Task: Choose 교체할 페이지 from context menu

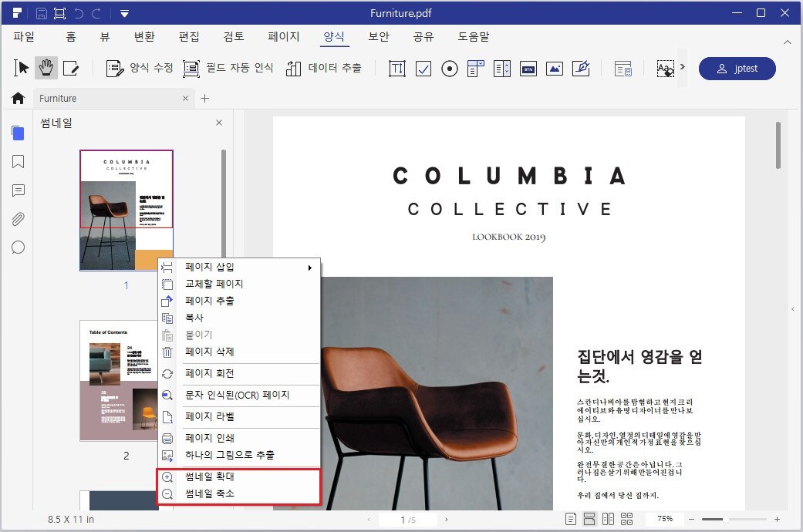Action: click(x=239, y=285)
